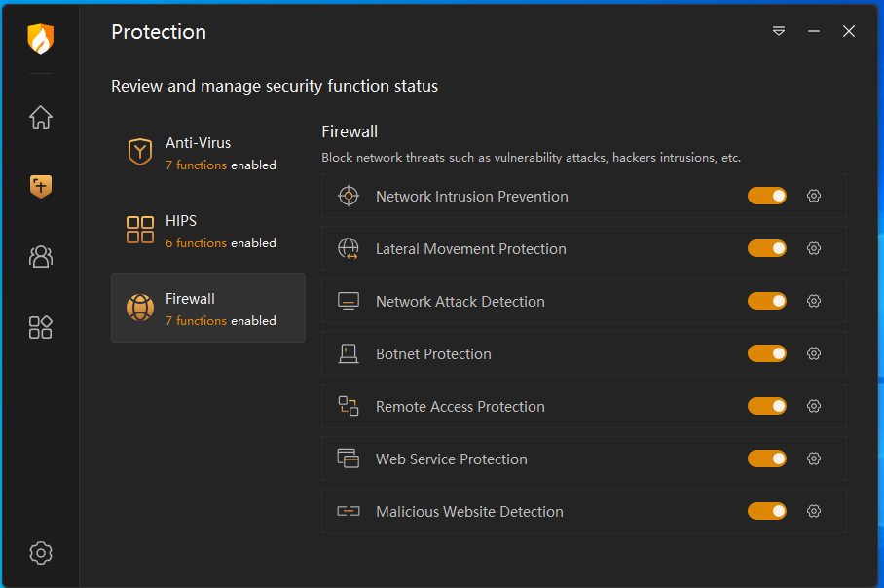Toggle Remote Access Protection switch
The height and width of the screenshot is (588, 884).
pyautogui.click(x=767, y=406)
